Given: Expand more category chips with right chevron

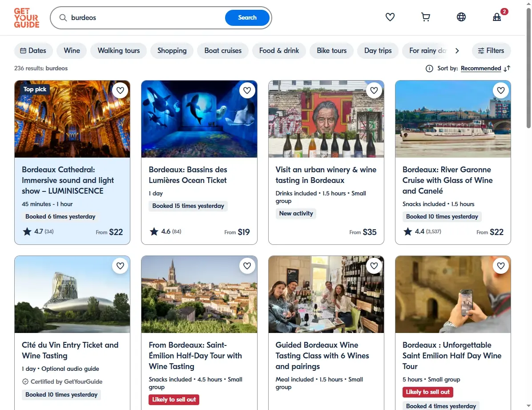Looking at the screenshot, I should (x=457, y=51).
